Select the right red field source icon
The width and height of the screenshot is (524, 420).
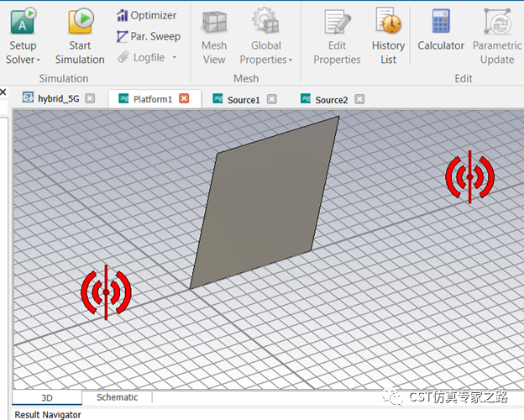coord(469,177)
